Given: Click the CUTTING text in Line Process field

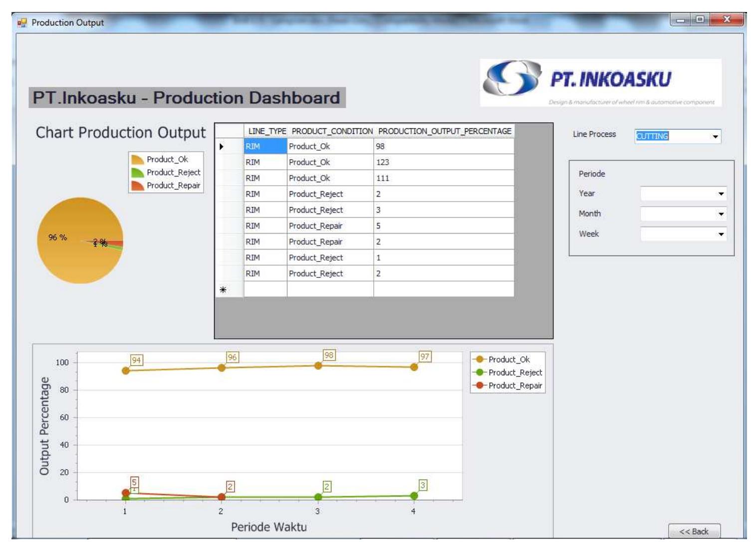Looking at the screenshot, I should (x=652, y=136).
